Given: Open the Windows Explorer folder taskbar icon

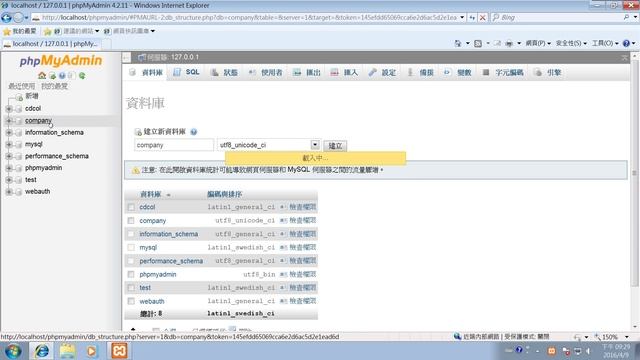Looking at the screenshot, I should (x=67, y=351).
